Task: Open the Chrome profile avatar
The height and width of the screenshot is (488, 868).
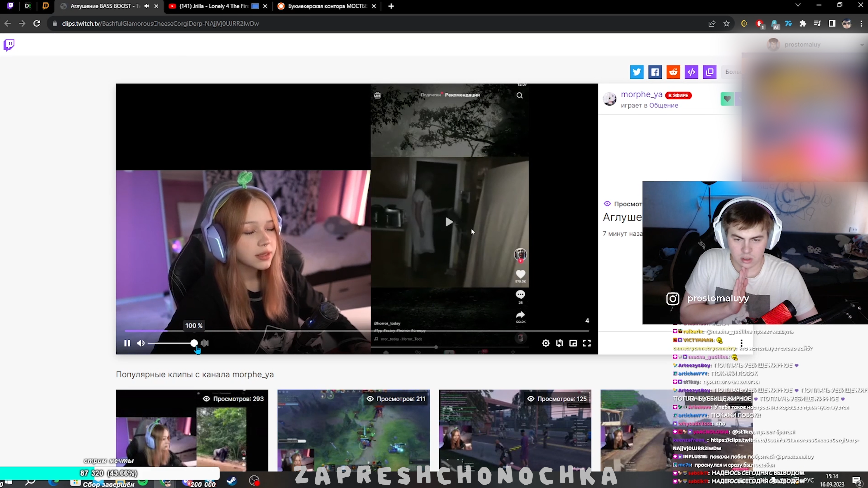Action: [847, 23]
